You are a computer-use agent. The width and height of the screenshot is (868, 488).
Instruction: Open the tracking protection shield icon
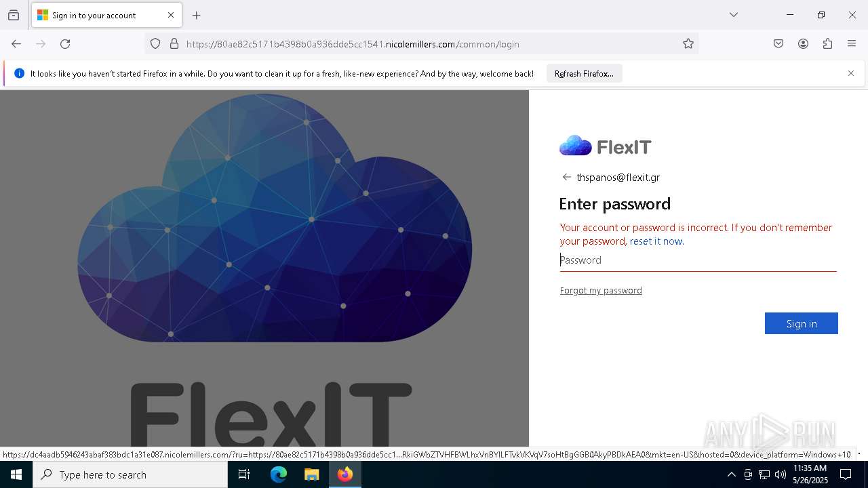[155, 44]
